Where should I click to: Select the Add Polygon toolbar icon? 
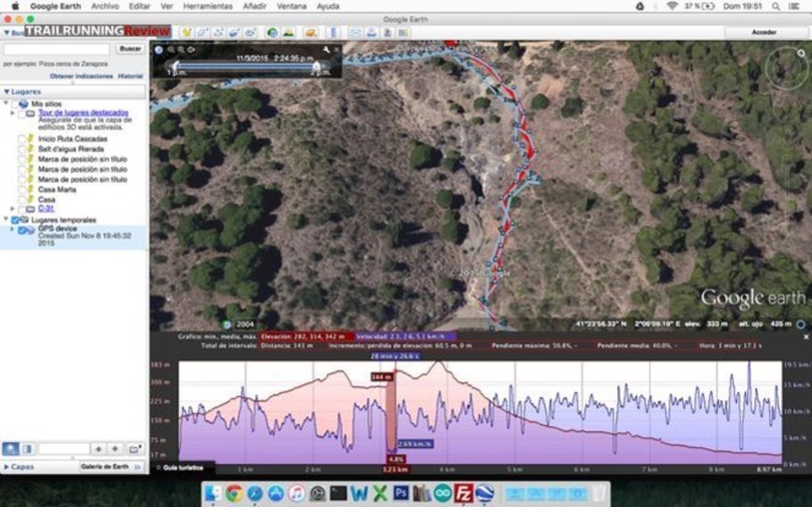click(202, 33)
